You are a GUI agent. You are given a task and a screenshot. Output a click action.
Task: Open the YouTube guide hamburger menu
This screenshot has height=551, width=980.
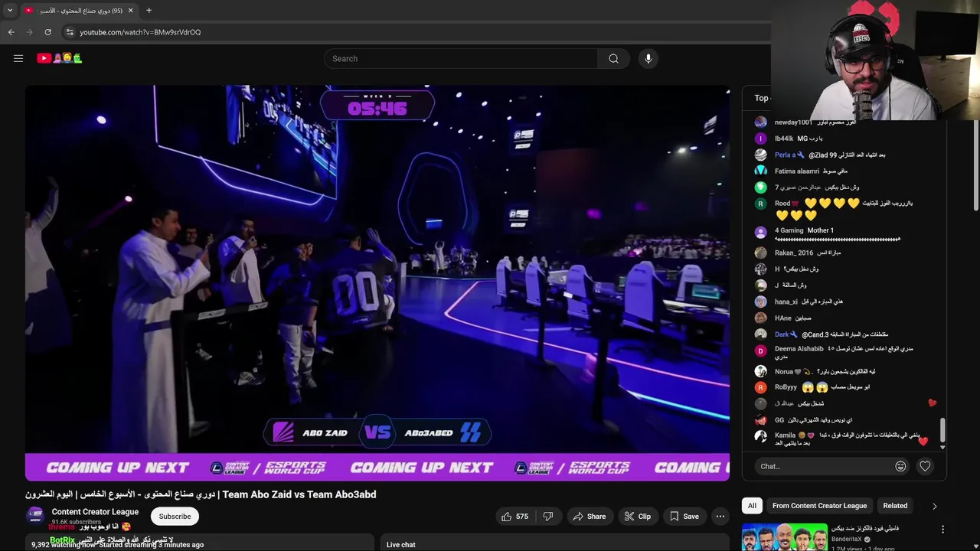click(x=18, y=58)
